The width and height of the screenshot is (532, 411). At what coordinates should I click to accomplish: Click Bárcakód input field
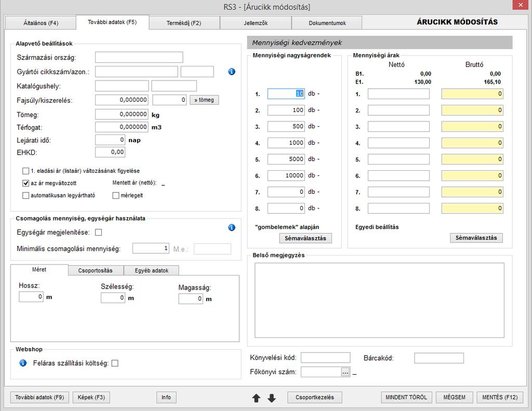tap(438, 358)
